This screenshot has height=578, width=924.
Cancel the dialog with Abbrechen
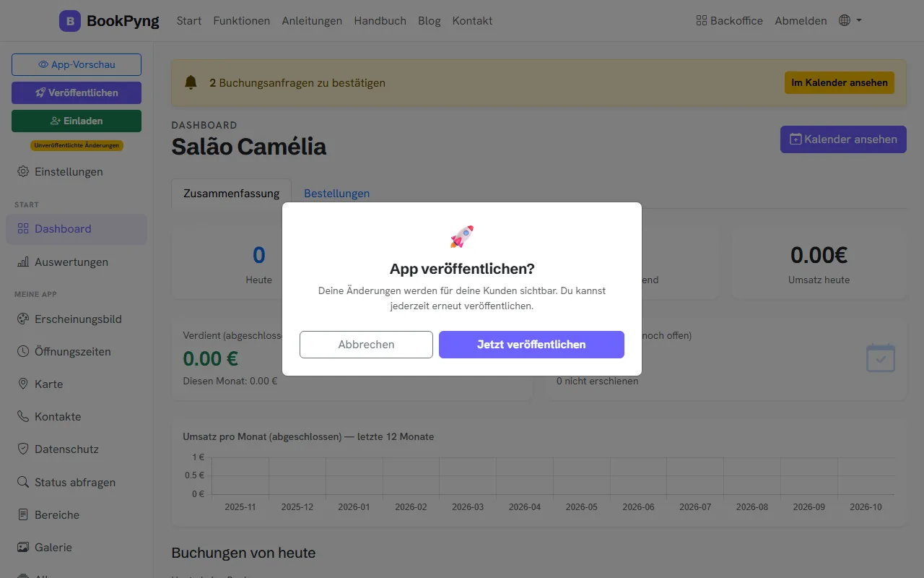coord(366,345)
